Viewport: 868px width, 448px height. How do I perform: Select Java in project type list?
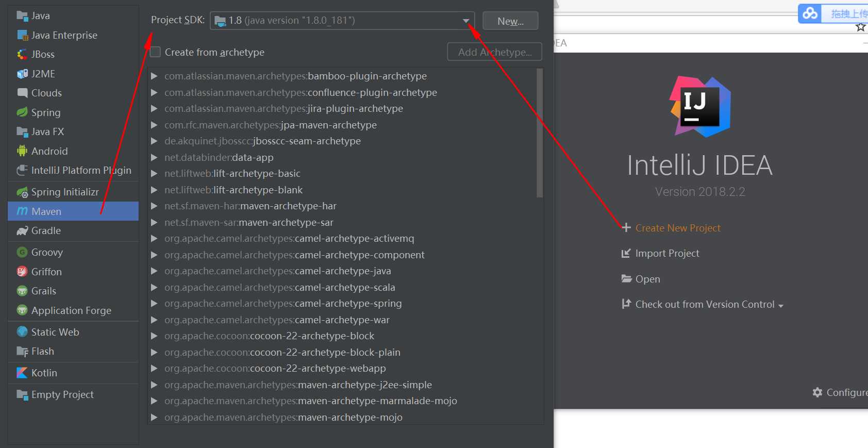pos(73,16)
